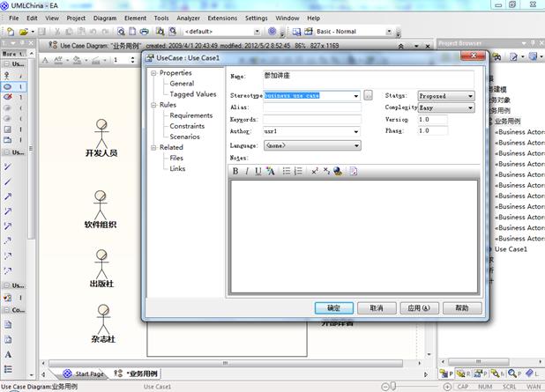Image resolution: width=545 pixels, height=392 pixels.
Task: Open the Status dropdown showing Proposed
Action: pyautogui.click(x=470, y=96)
